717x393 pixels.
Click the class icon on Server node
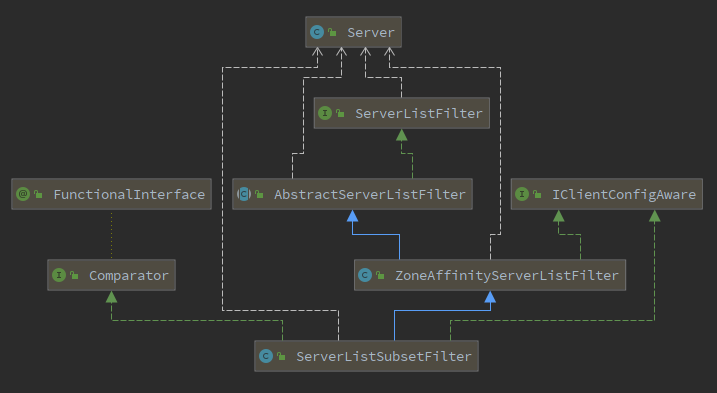(317, 32)
